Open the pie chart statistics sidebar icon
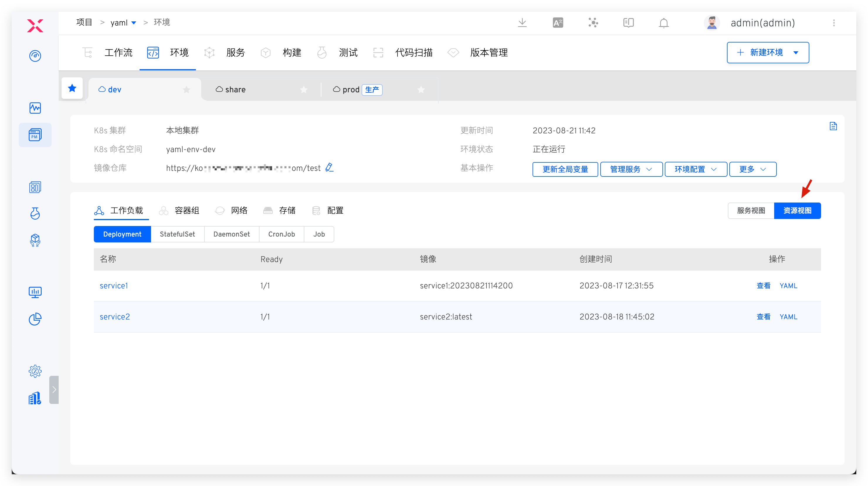Image resolution: width=868 pixels, height=486 pixels. 35,319
